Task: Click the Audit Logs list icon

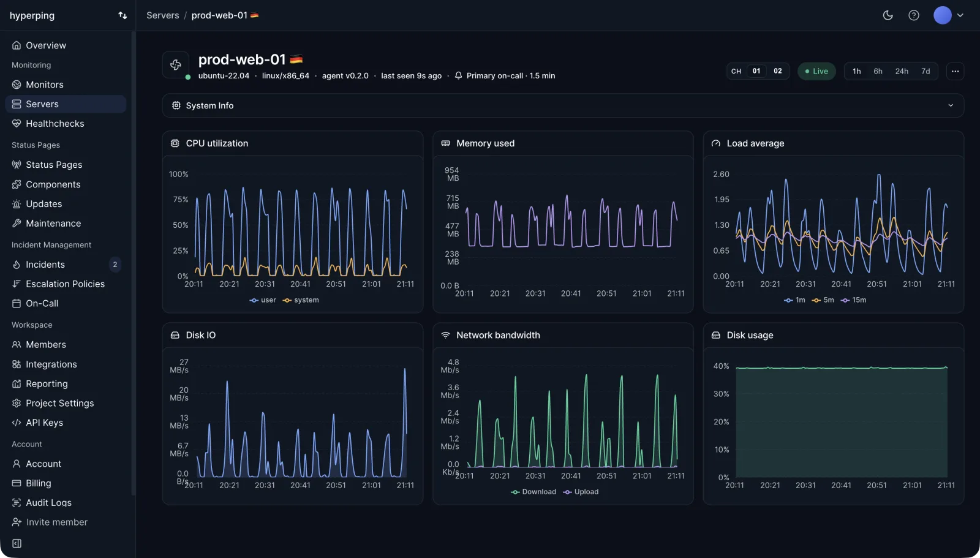Action: [x=17, y=503]
